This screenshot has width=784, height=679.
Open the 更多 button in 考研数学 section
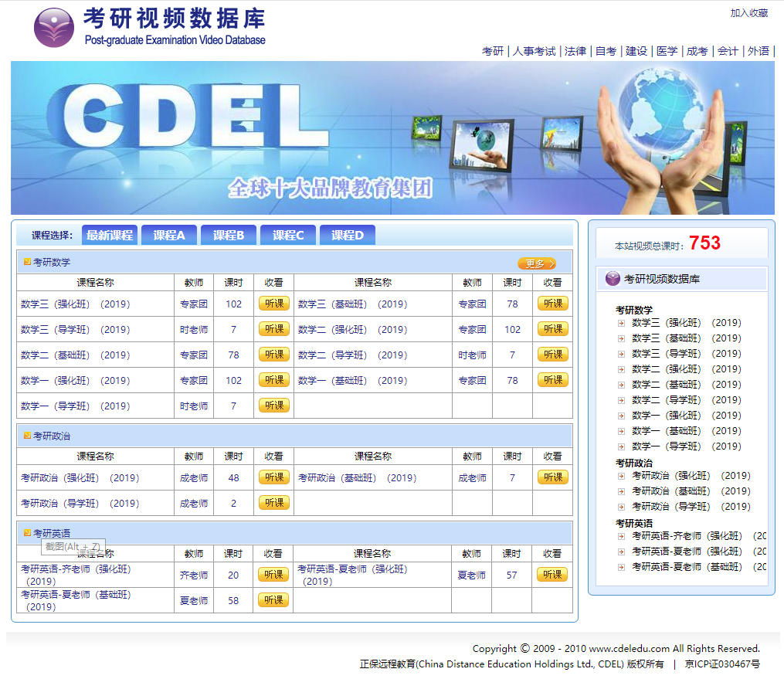pos(536,263)
